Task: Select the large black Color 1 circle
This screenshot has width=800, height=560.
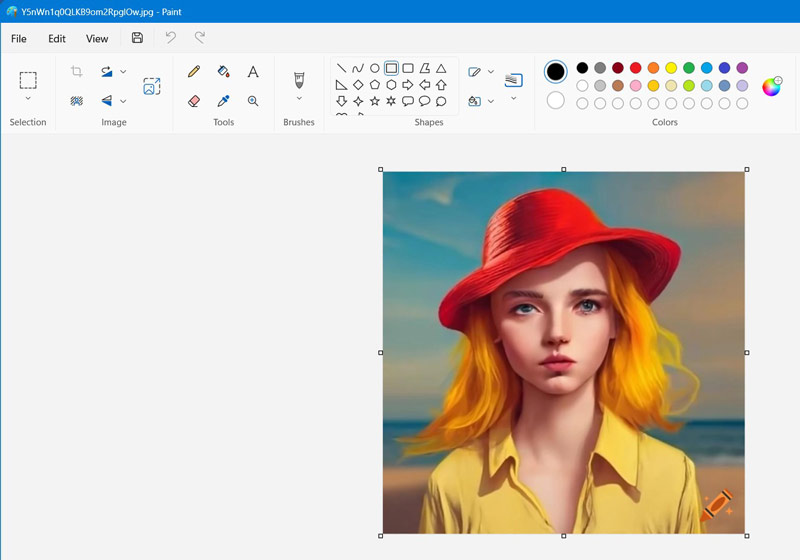Action: coord(556,71)
